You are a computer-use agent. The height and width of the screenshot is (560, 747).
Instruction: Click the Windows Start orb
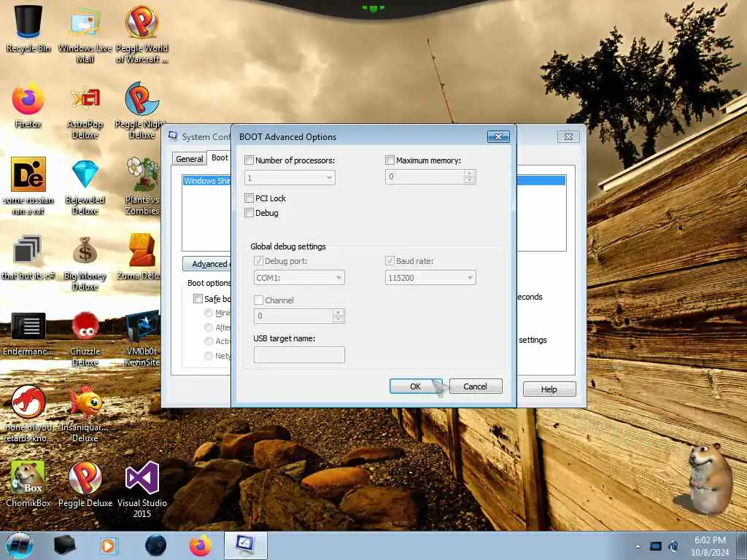(20, 545)
